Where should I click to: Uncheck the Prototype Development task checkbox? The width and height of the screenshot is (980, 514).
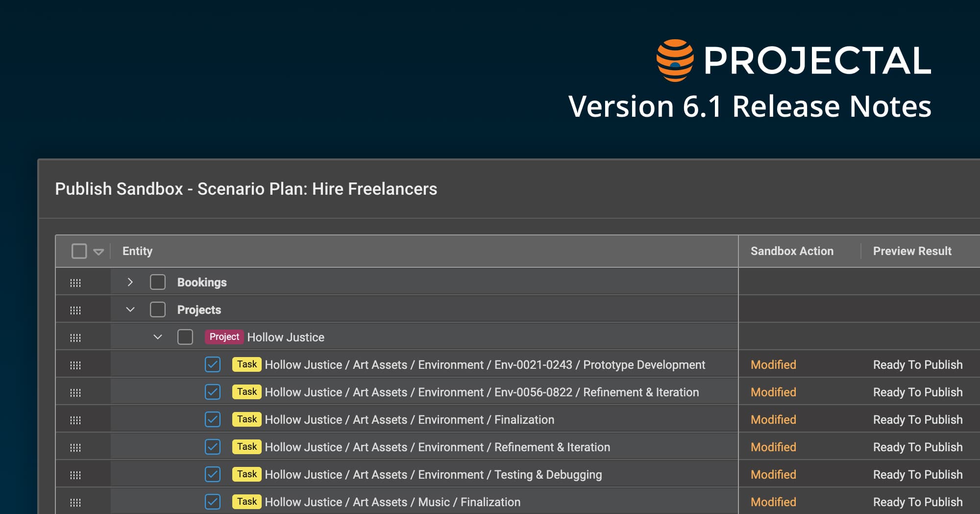pyautogui.click(x=213, y=364)
